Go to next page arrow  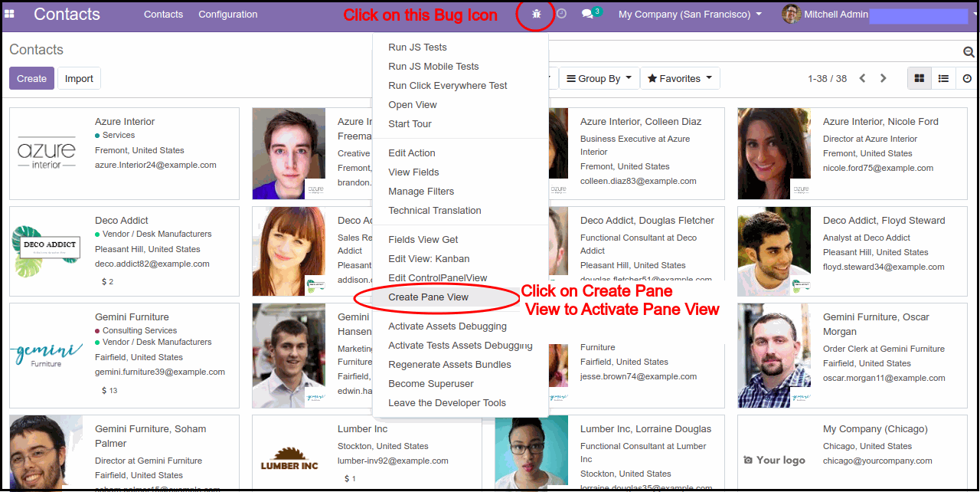(883, 78)
